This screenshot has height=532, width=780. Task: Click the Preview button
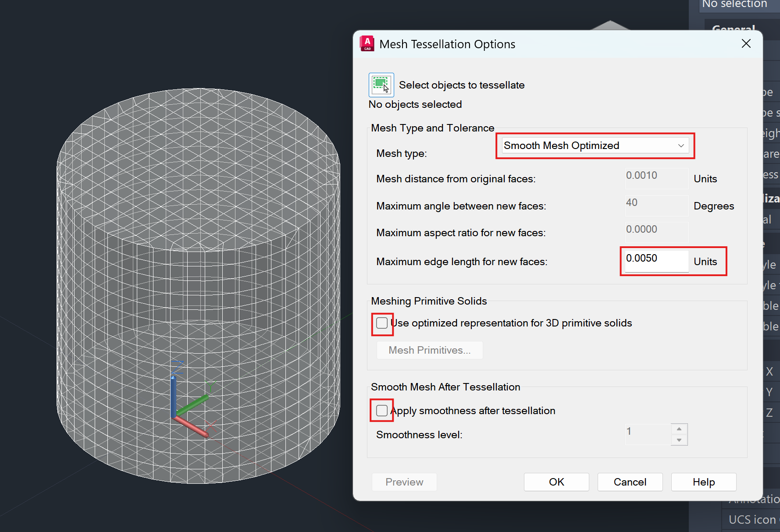coord(404,482)
